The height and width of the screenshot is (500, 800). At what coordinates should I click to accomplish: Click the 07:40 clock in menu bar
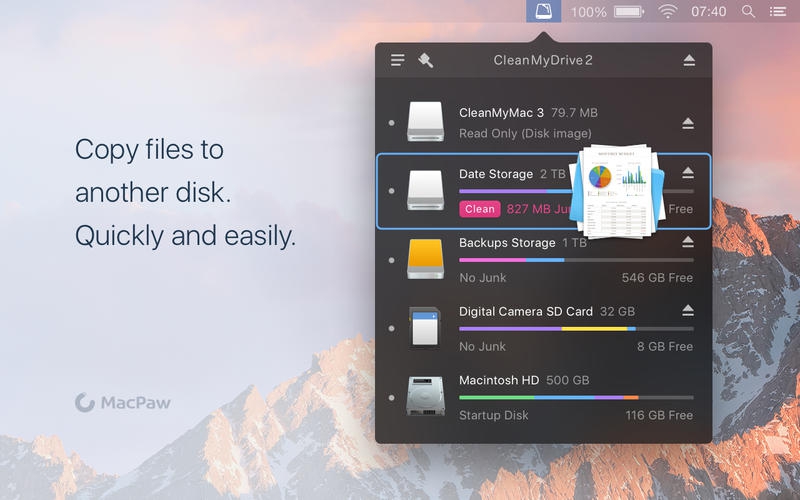click(x=709, y=11)
